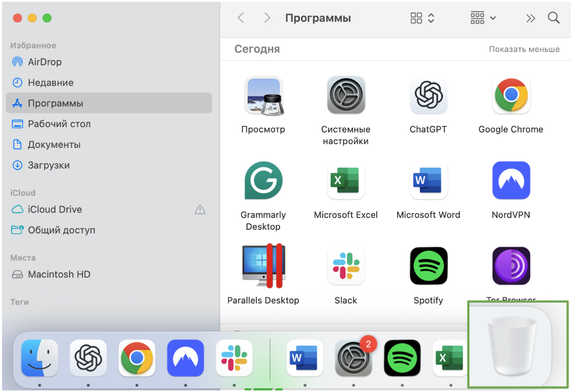Select the Tor Browser icon

point(510,266)
